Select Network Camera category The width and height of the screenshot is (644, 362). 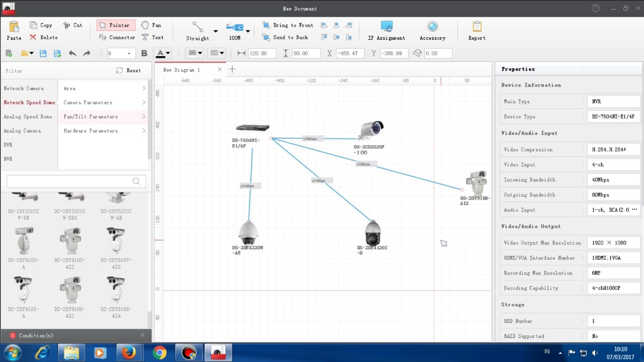pyautogui.click(x=24, y=88)
